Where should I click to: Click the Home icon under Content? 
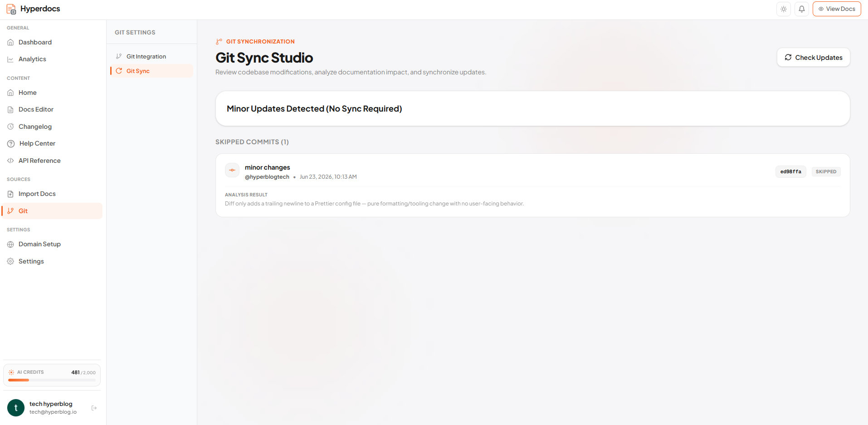pos(10,93)
